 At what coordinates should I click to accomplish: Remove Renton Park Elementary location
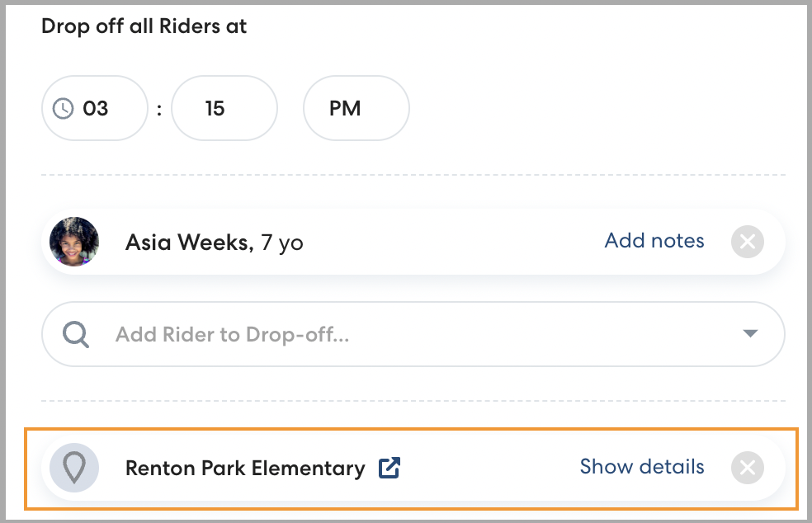pos(747,468)
